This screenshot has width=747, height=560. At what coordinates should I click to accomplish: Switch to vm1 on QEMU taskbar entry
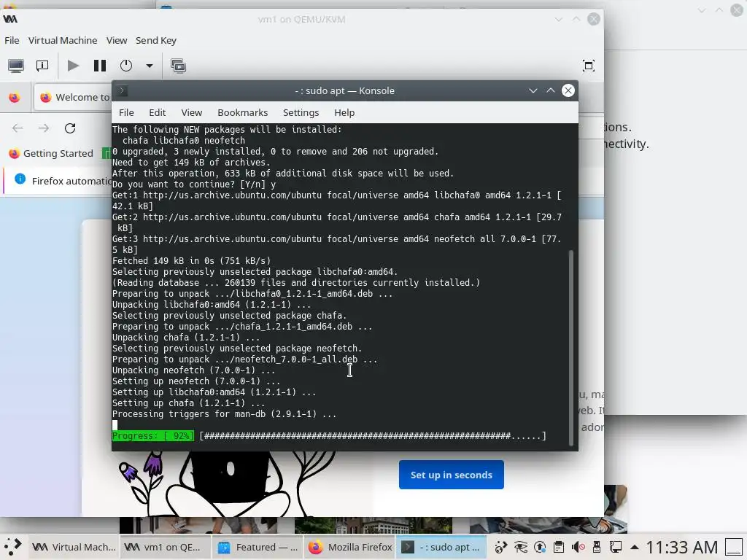coord(164,547)
